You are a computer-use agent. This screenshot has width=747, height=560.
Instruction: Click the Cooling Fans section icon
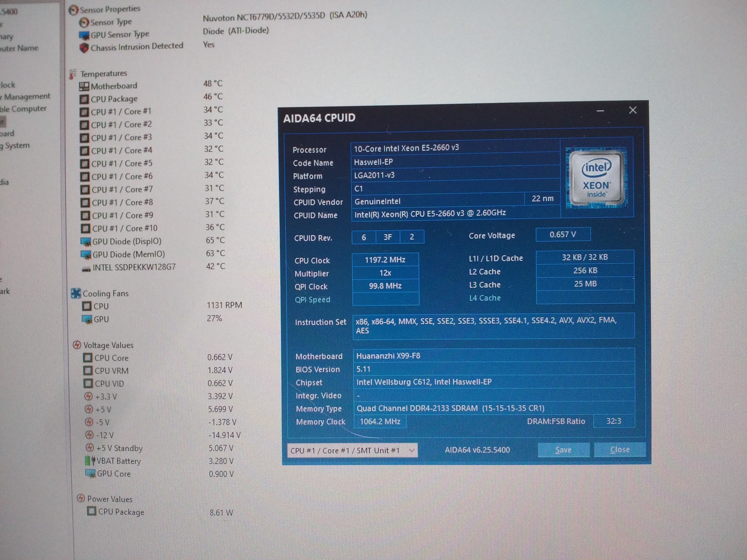(x=76, y=293)
